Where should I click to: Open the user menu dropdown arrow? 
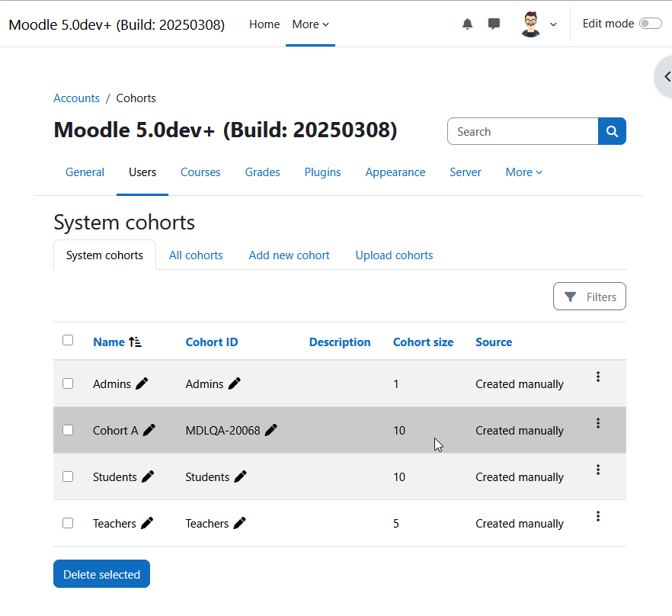coord(553,24)
